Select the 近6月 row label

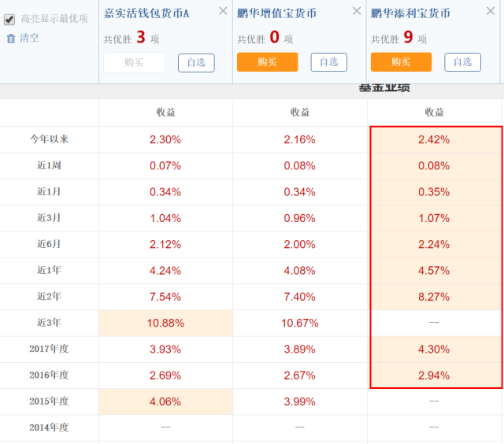(x=49, y=244)
